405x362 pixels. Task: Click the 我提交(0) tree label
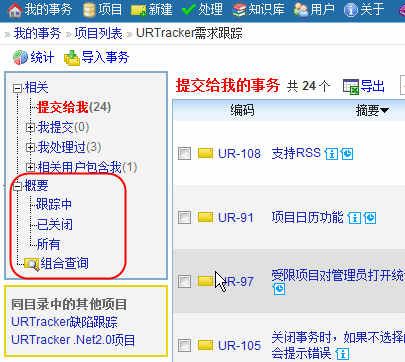pyautogui.click(x=63, y=127)
